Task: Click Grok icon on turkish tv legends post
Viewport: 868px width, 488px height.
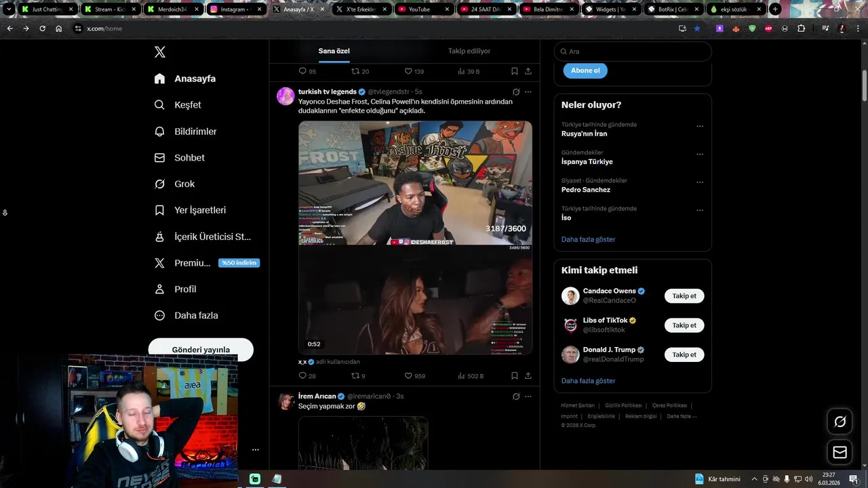Action: tap(516, 91)
